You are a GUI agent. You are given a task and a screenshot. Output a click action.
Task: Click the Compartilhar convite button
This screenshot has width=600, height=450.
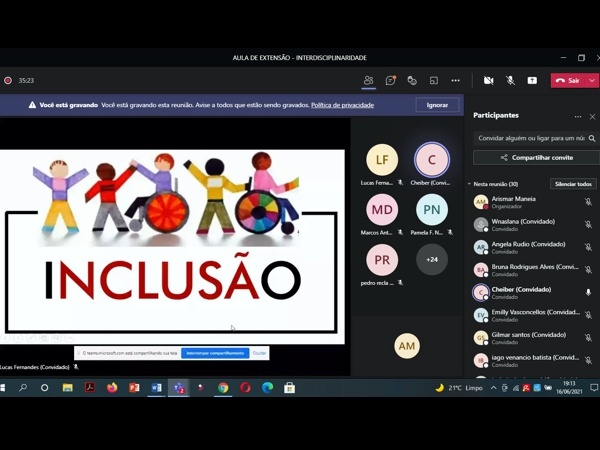(536, 158)
